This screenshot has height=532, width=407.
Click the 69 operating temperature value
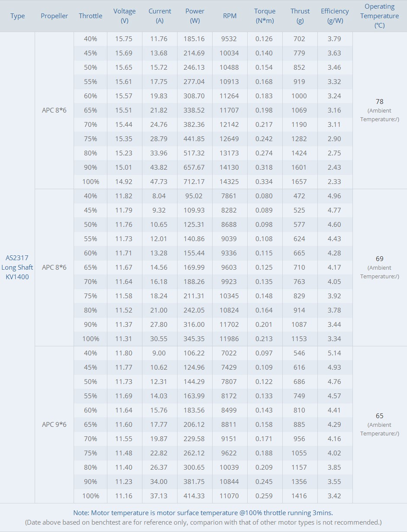click(380, 259)
